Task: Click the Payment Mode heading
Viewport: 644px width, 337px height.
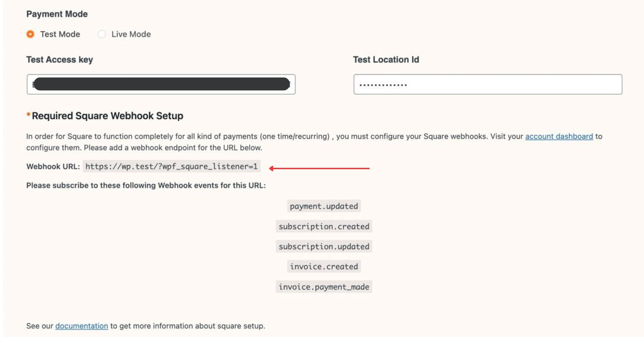Action: coord(57,14)
